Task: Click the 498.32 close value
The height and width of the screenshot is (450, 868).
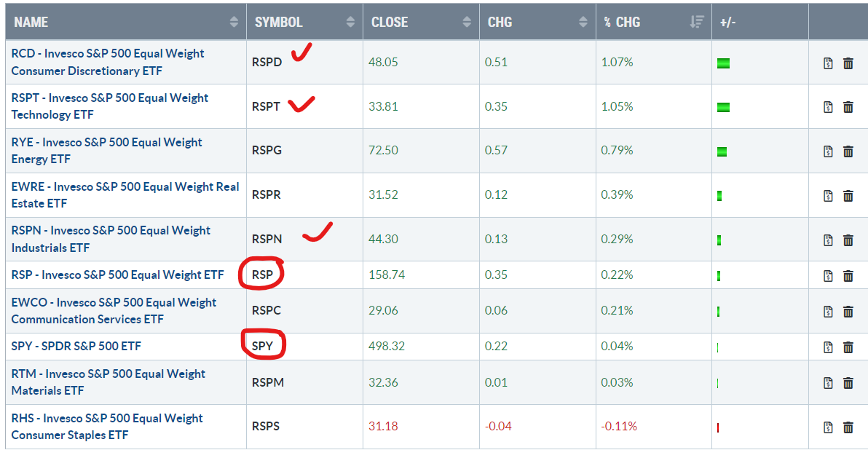Action: [x=387, y=346]
